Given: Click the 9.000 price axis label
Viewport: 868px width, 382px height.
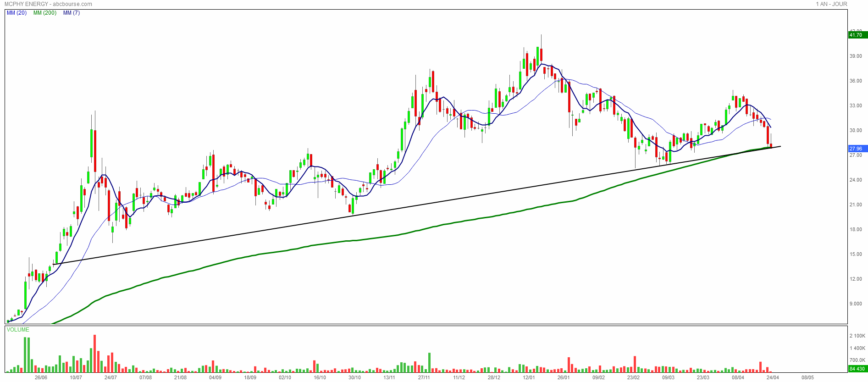Looking at the screenshot, I should tap(856, 304).
